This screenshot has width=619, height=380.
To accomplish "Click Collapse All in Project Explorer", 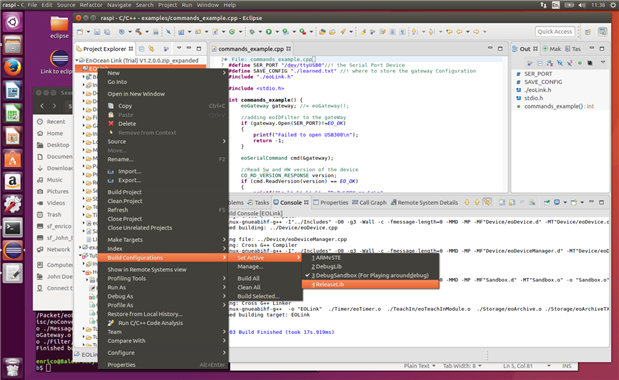I will point(141,49).
